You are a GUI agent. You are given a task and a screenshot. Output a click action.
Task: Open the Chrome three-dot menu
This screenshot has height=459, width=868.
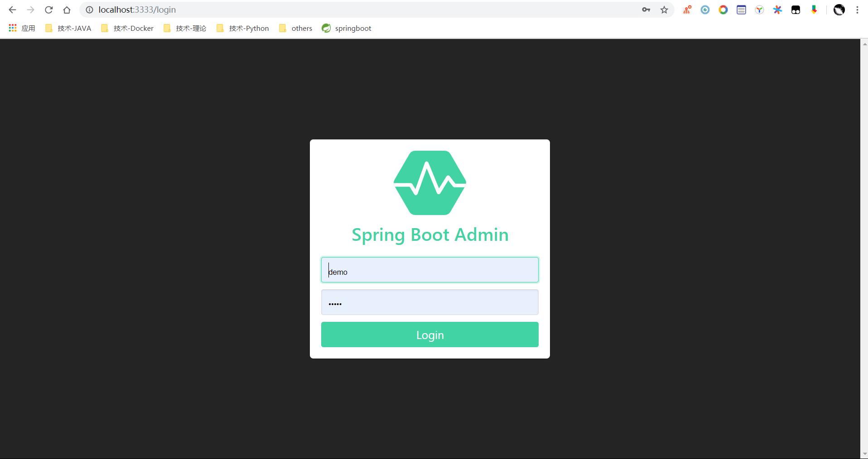click(x=857, y=10)
